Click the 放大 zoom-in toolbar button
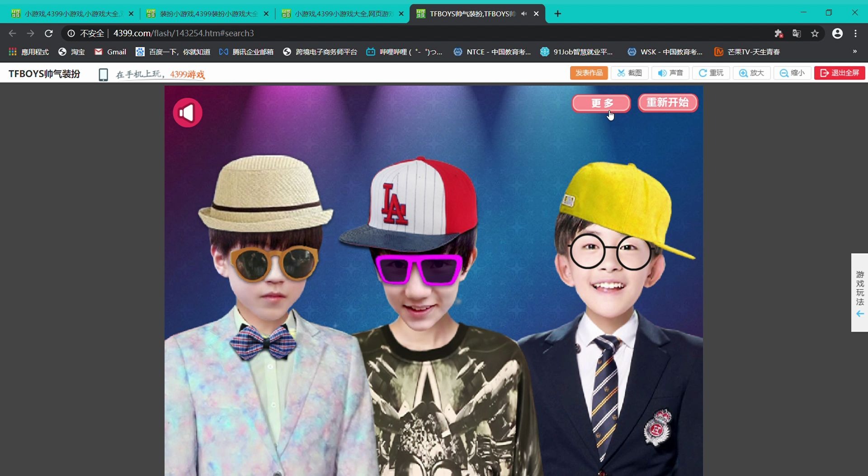The width and height of the screenshot is (868, 476). [752, 73]
